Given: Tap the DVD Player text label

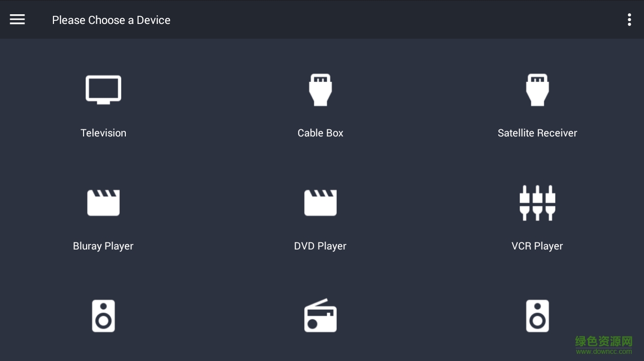Looking at the screenshot, I should click(320, 246).
